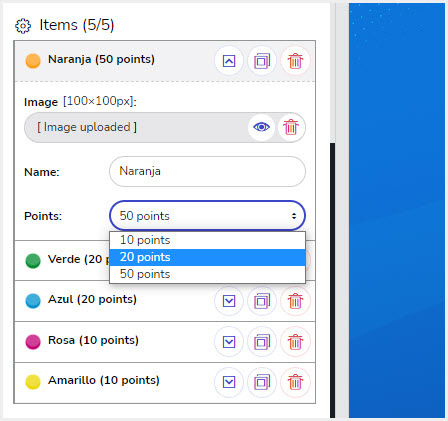Expand the Azul item
Image resolution: width=448 pixels, height=421 pixels.
tap(229, 301)
